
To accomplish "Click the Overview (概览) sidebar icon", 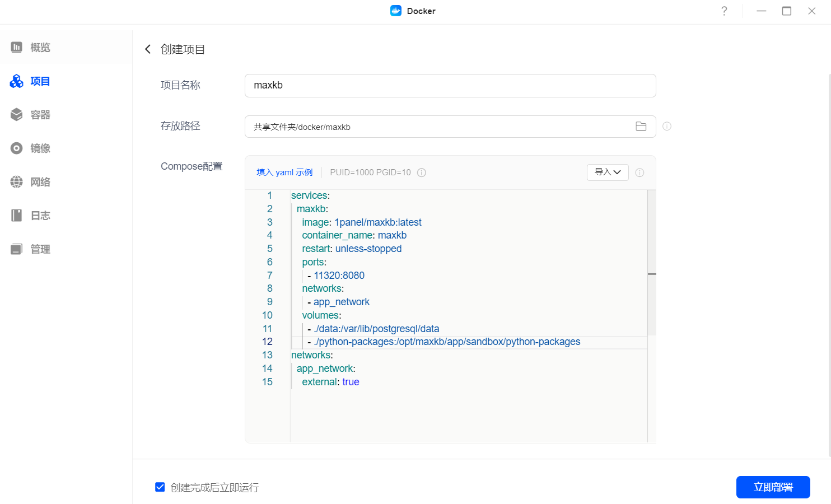I will [17, 48].
